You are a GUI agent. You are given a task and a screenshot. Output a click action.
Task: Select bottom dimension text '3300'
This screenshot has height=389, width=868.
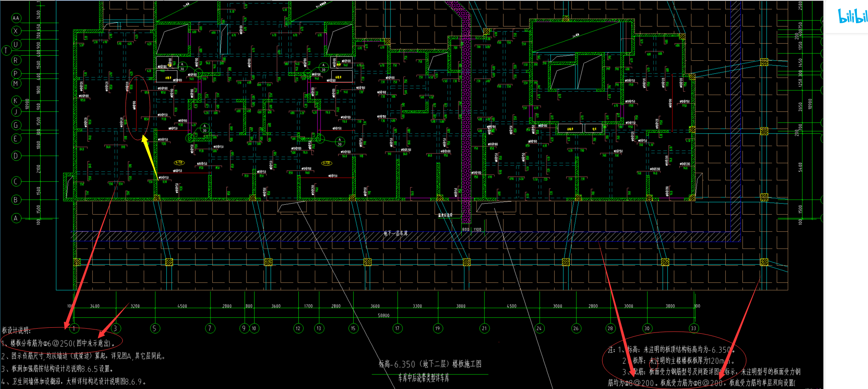pos(417,306)
